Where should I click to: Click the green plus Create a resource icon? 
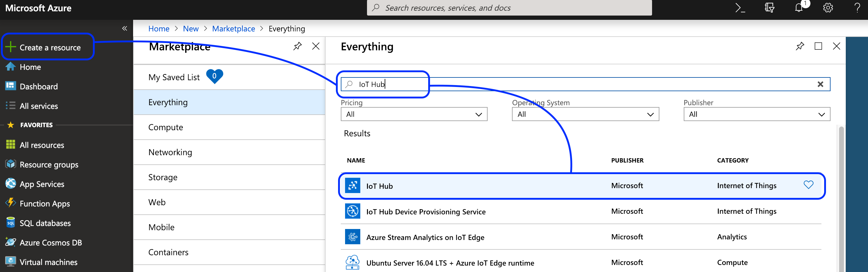click(11, 47)
